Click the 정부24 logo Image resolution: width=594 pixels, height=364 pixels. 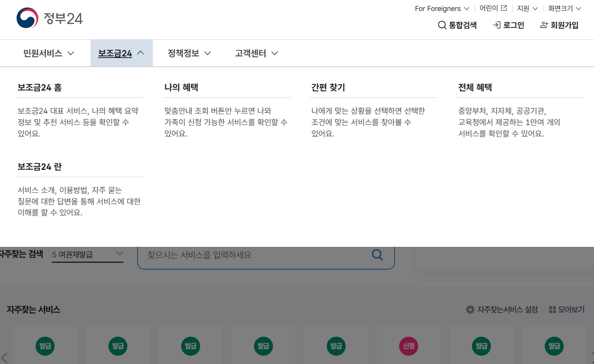coord(50,18)
